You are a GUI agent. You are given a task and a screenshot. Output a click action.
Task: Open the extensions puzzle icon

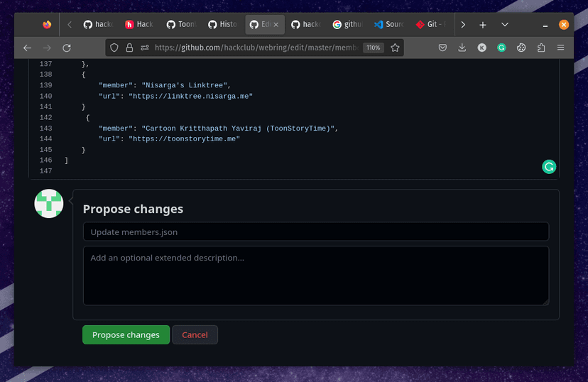(541, 48)
